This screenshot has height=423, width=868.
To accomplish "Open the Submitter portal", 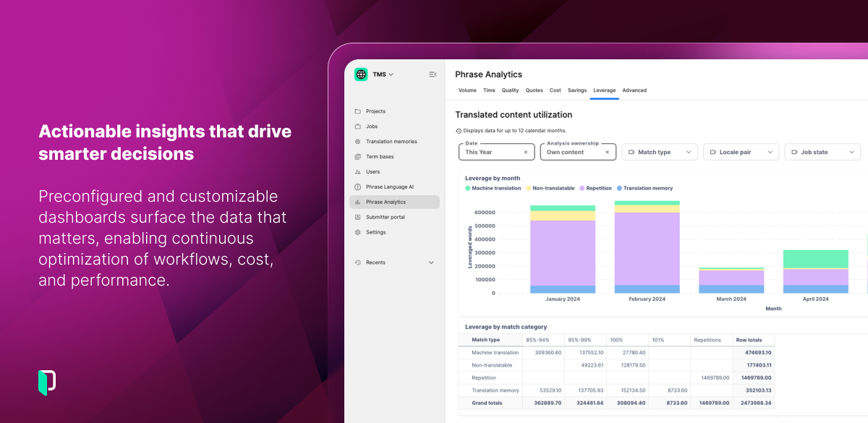I will 385,217.
